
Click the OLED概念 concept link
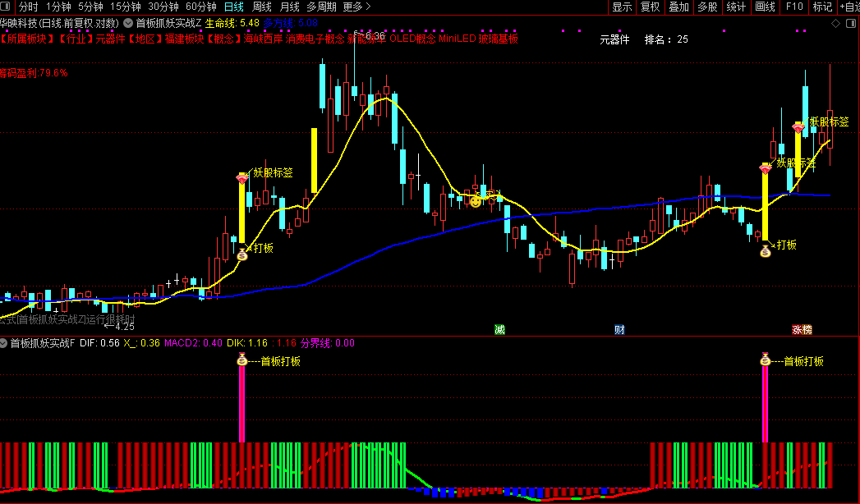tap(412, 39)
